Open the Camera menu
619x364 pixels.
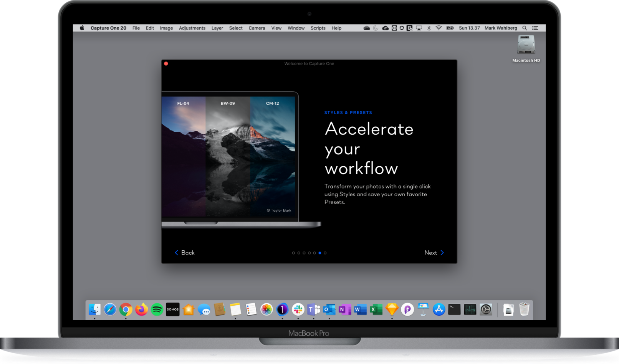pyautogui.click(x=257, y=28)
